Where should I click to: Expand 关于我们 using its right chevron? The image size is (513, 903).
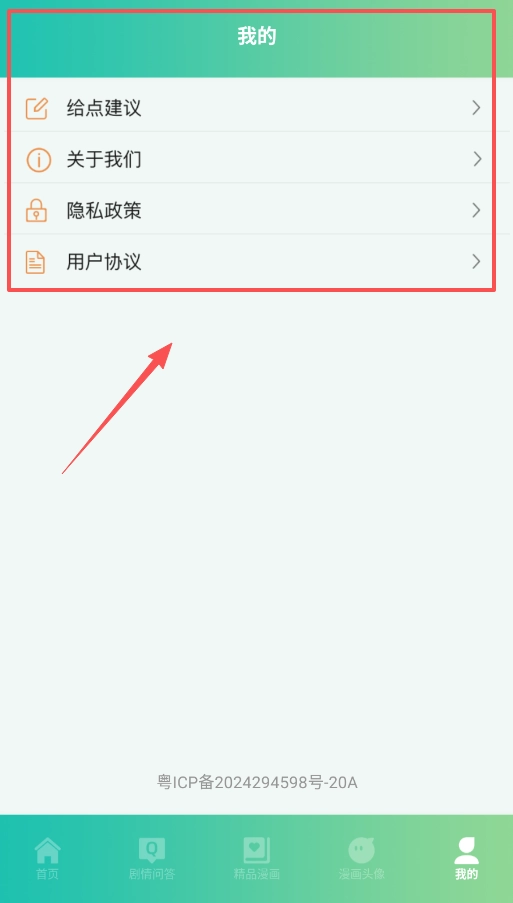(x=477, y=159)
